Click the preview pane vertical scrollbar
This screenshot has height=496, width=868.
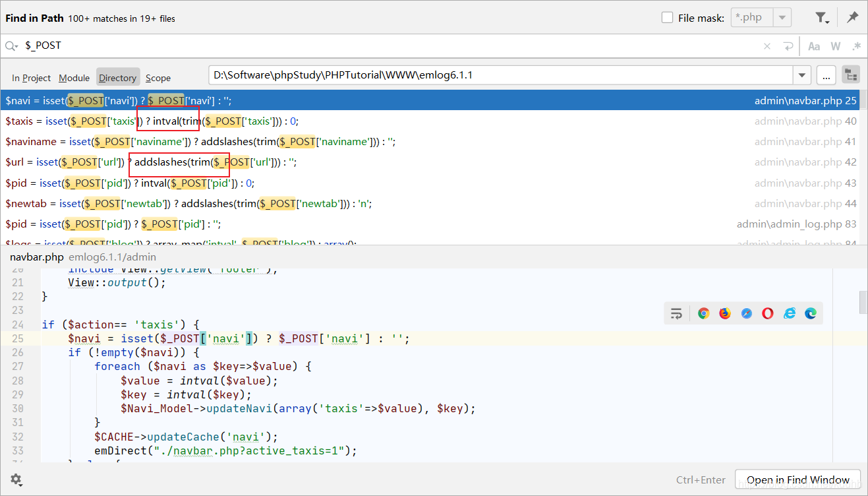[x=863, y=302]
